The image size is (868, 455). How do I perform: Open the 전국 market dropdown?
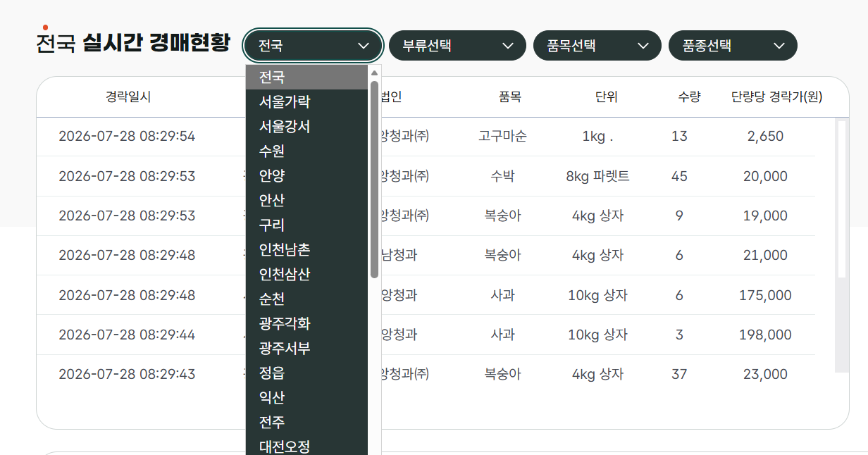click(313, 46)
